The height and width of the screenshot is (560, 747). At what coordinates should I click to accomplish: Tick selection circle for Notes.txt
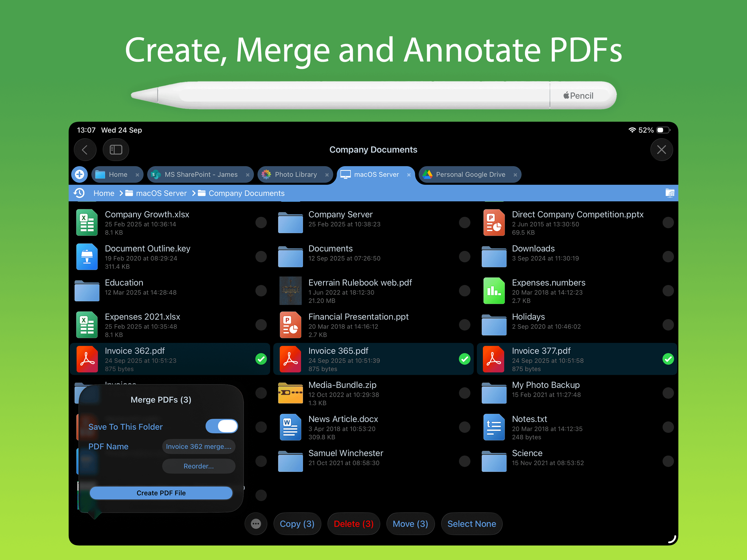(x=668, y=427)
